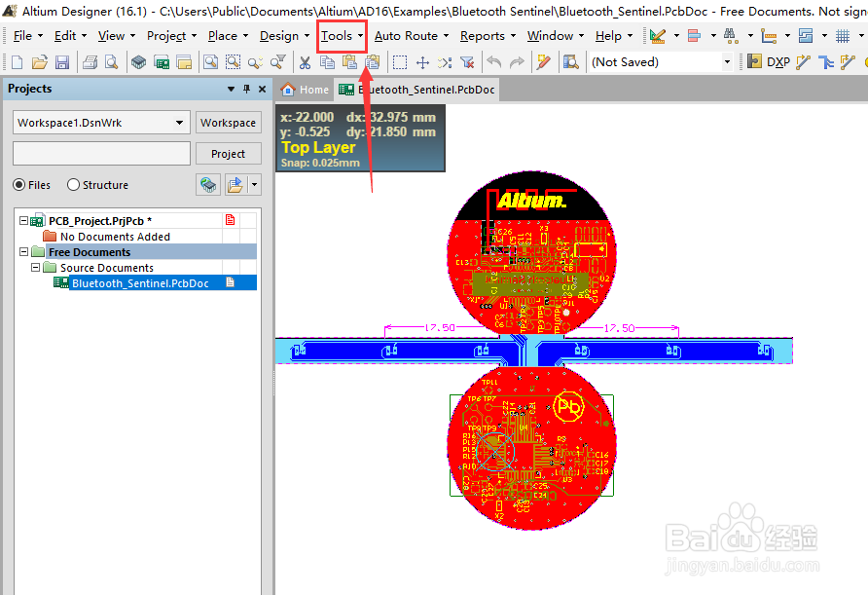Start interactive routing tool icon
The width and height of the screenshot is (868, 595).
pyautogui.click(x=803, y=62)
